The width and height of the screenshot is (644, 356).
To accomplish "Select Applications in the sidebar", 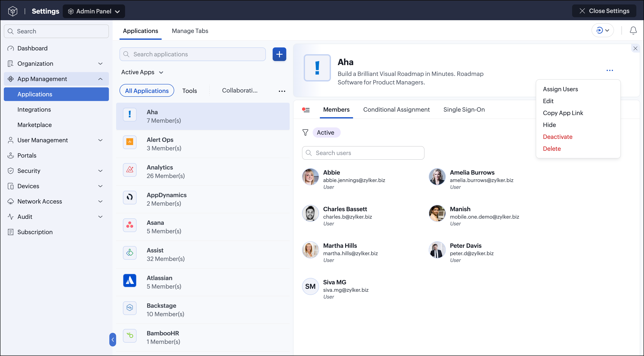I will [57, 94].
